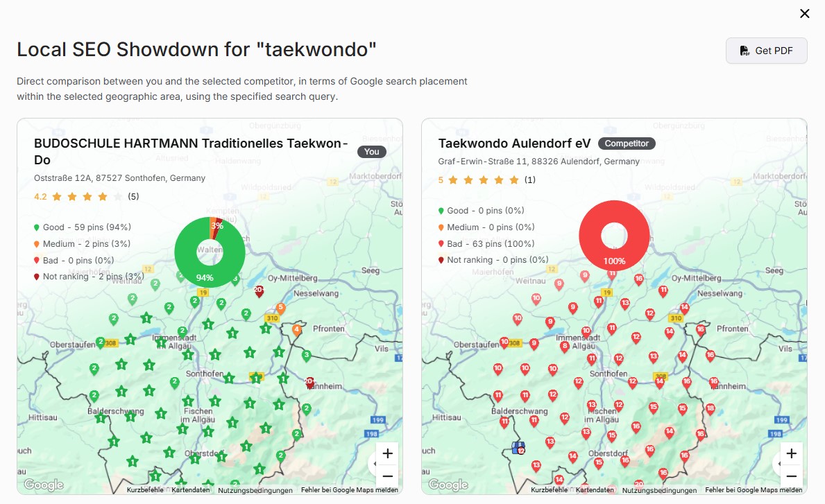Image resolution: width=825 pixels, height=504 pixels.
Task: Click road shield 19 on the competitor map
Action: [x=607, y=292]
